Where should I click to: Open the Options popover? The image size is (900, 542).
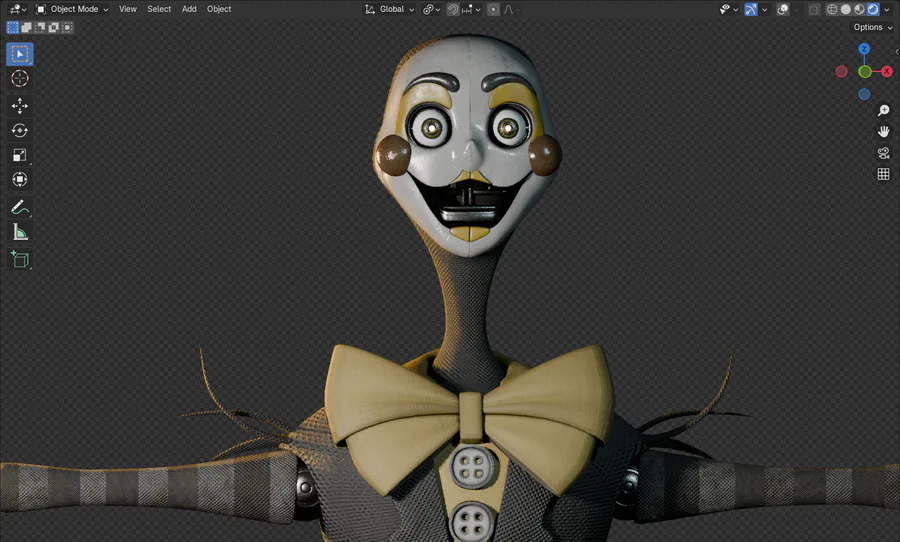click(x=872, y=27)
